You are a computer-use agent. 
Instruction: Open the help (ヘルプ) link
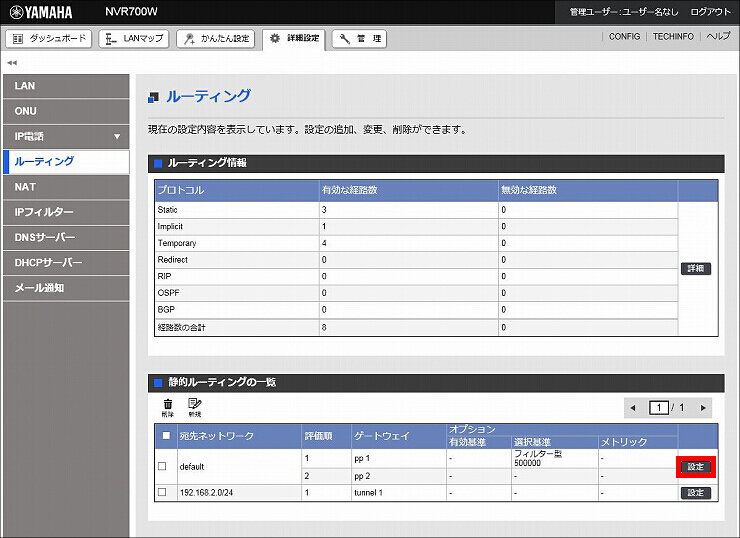pos(718,36)
